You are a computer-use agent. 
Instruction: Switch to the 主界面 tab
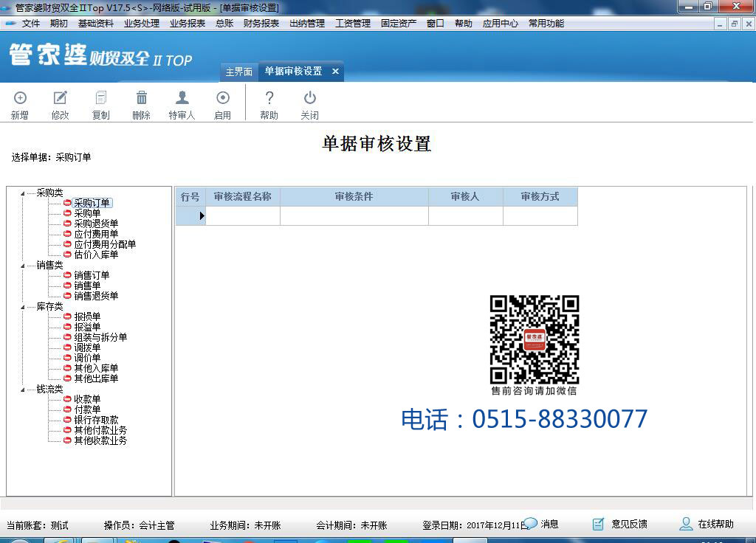point(239,72)
